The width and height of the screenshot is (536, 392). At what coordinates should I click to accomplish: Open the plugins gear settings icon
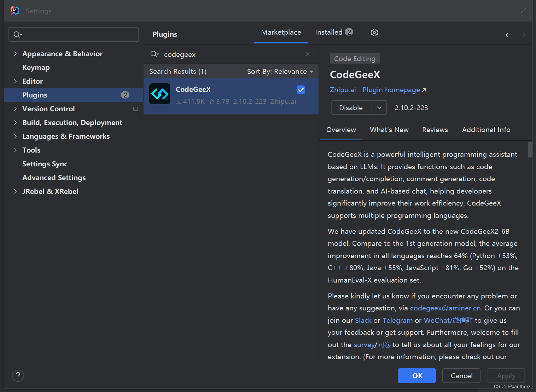coord(374,32)
